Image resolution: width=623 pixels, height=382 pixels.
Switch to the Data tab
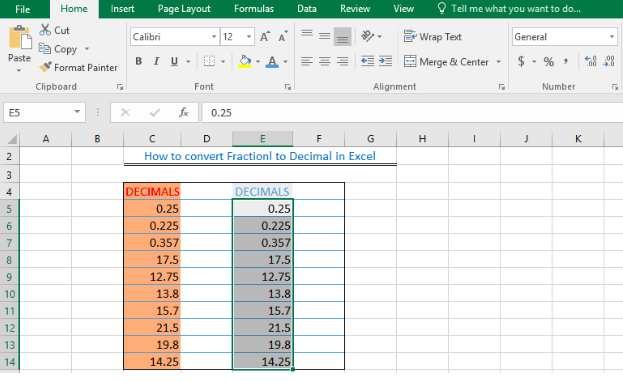coord(307,9)
